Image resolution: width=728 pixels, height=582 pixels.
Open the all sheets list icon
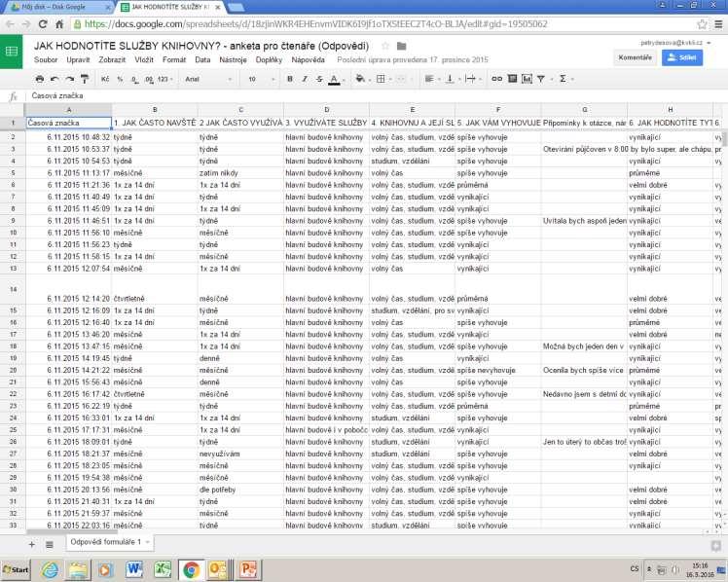click(50, 544)
